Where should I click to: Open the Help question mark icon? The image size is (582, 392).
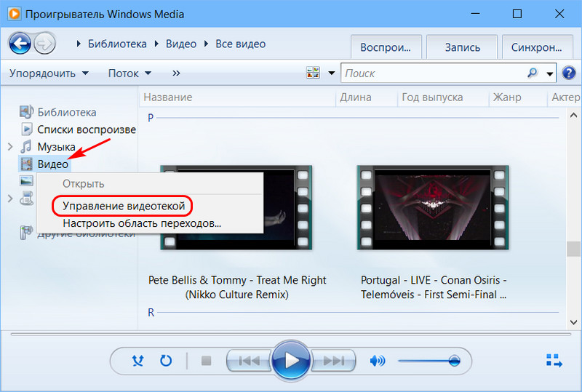568,73
